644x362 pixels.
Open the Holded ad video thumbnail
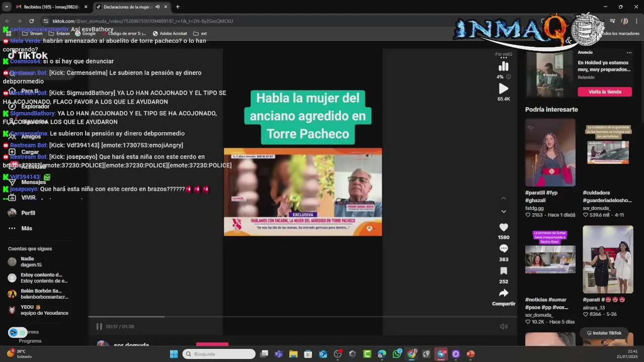pos(550,74)
